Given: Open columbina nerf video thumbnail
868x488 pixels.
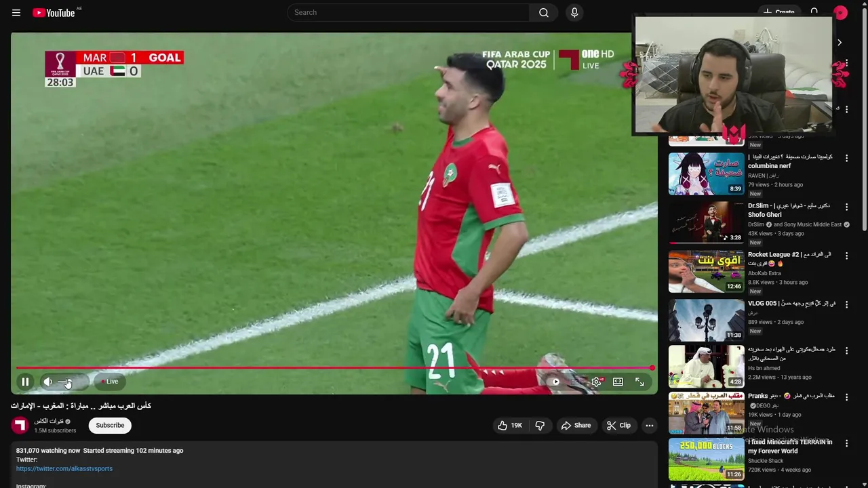Looking at the screenshot, I should coord(706,174).
